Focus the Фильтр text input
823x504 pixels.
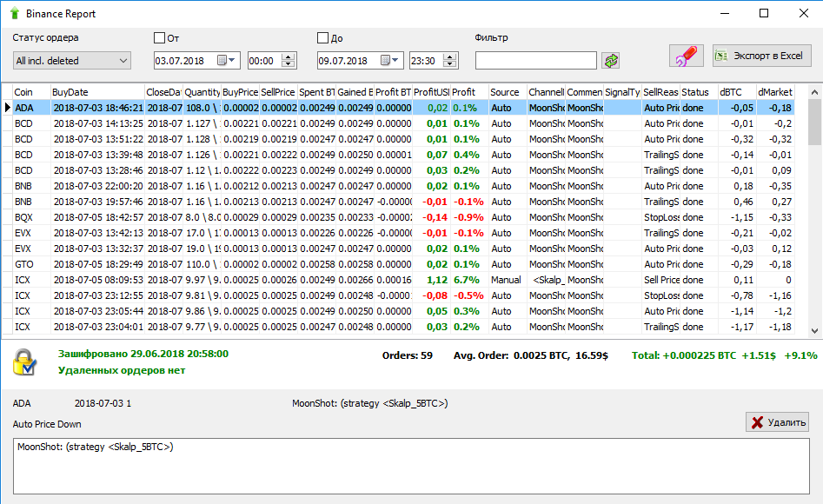tap(536, 60)
